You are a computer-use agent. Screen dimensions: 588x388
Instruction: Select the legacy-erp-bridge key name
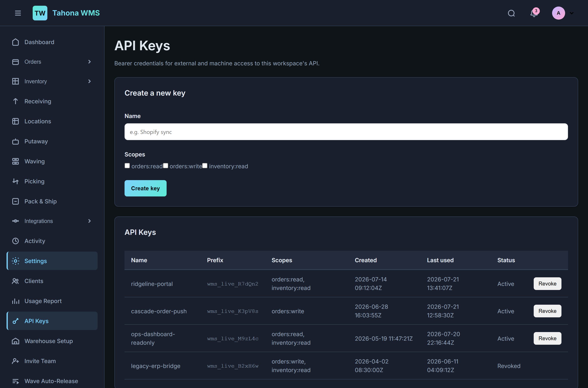[x=156, y=366]
